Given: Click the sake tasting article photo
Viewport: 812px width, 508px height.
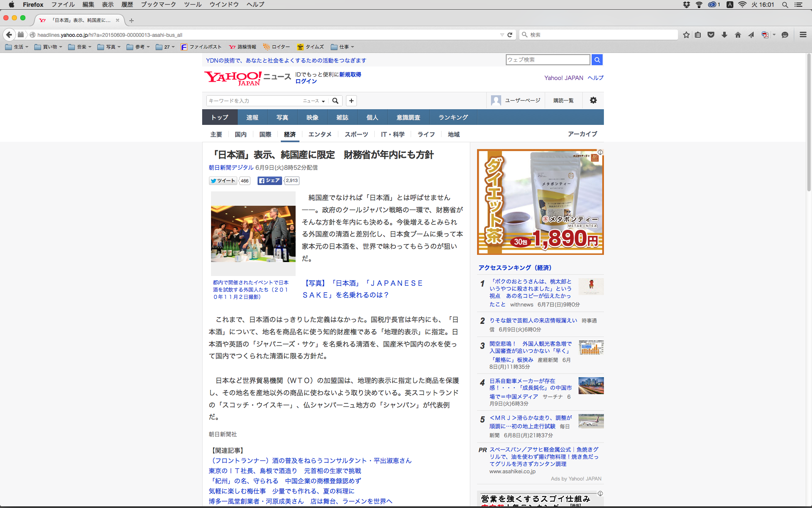Looking at the screenshot, I should 253,234.
